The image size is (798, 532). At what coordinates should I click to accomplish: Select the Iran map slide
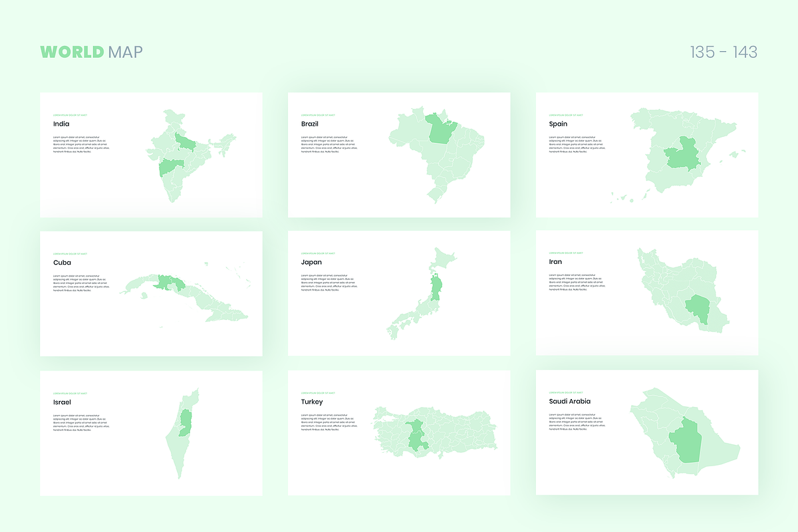click(647, 293)
